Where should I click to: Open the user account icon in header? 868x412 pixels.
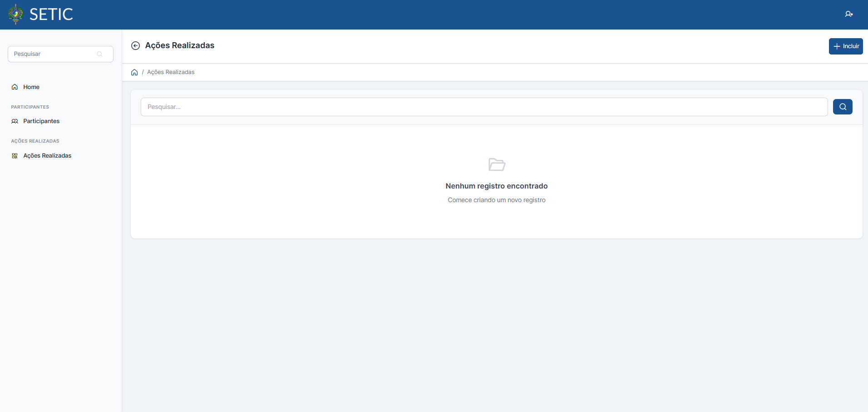(x=848, y=14)
